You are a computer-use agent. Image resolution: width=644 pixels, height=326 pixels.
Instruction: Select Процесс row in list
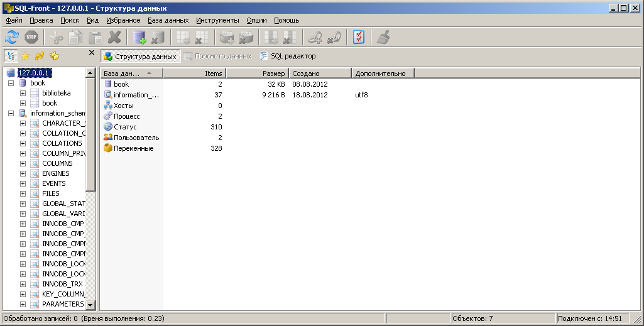coord(126,116)
